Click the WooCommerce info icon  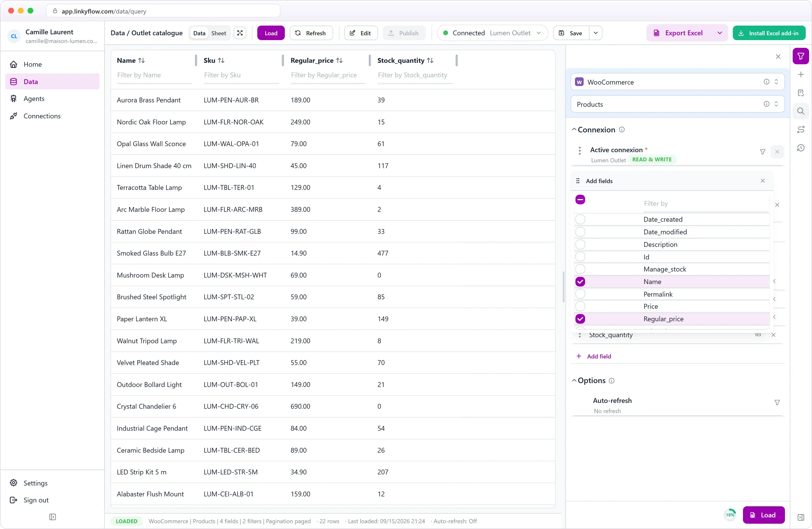pos(766,82)
